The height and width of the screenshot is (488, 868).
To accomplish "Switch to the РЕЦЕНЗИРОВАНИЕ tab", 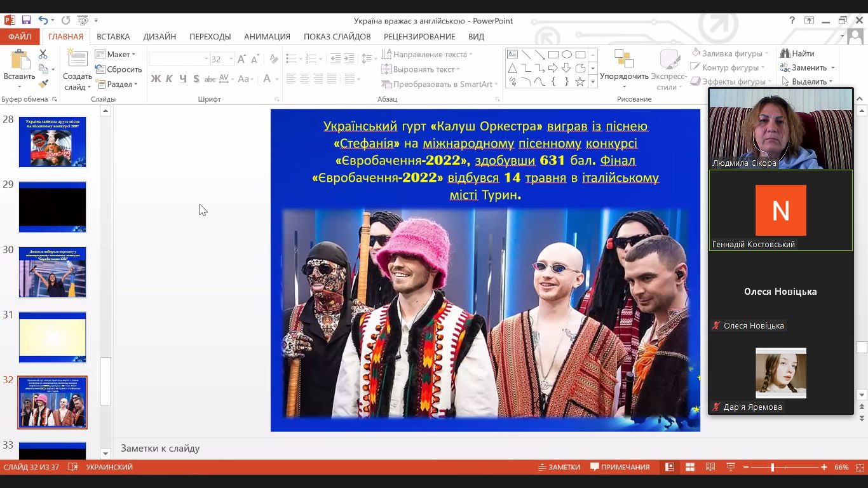I will (x=419, y=36).
